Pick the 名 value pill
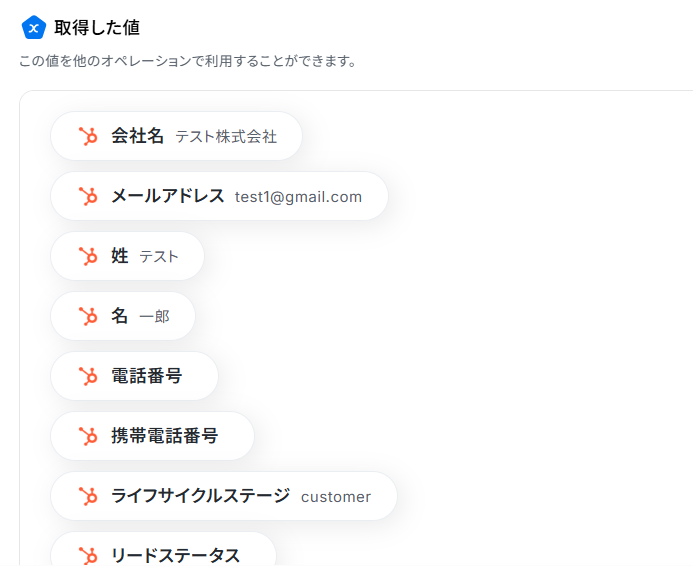 [122, 316]
